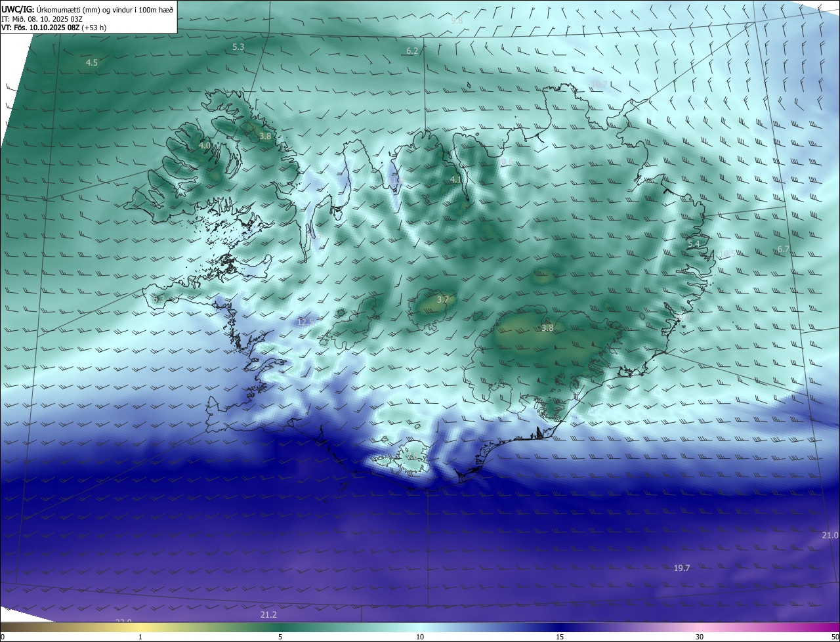Screen dimensions: 840x642
Task: Select the initial time 'IT: Mið. 08. 10. 2025 03Z'
Action: click(42, 19)
